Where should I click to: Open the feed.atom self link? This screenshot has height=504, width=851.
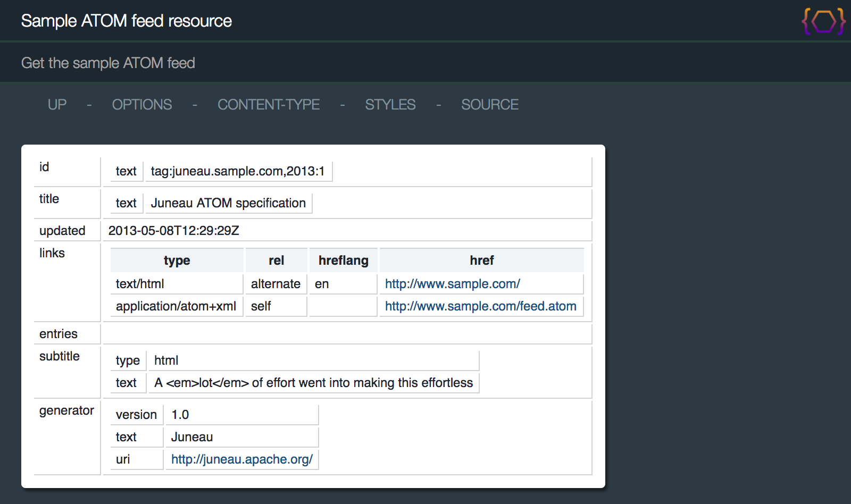tap(480, 306)
